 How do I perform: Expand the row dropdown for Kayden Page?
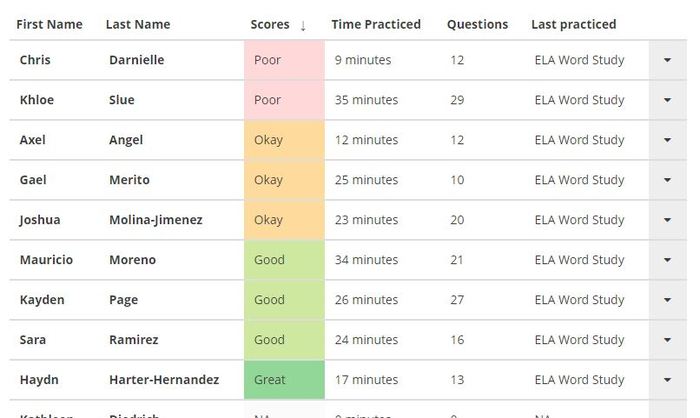tap(667, 300)
